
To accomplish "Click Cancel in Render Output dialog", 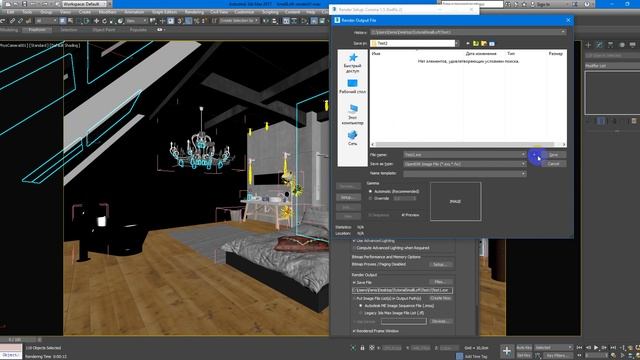I will 553,164.
